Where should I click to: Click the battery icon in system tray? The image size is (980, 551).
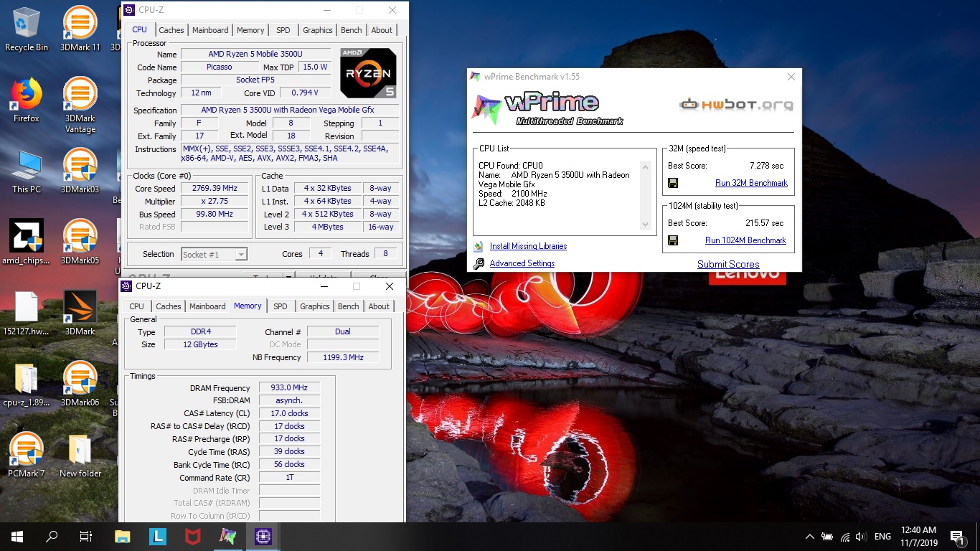pos(826,537)
